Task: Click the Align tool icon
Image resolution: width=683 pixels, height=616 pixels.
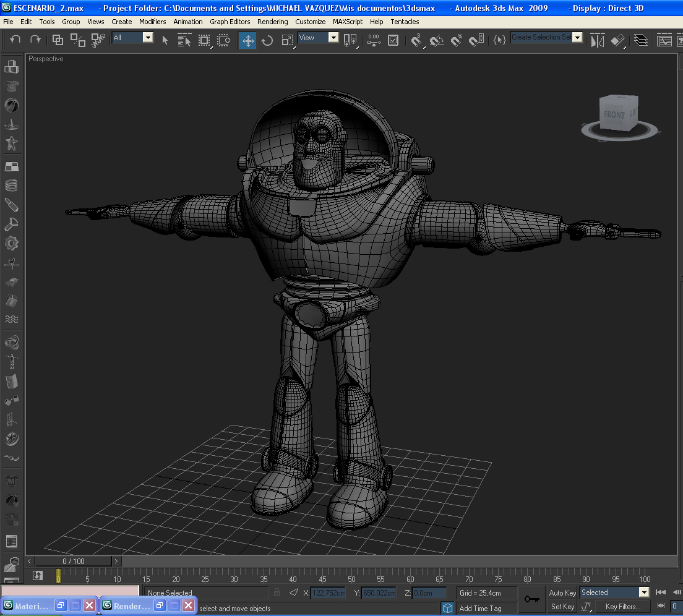Action: pos(617,41)
